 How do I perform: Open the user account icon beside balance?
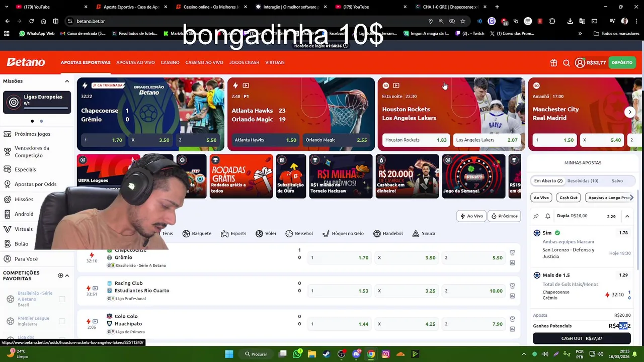click(580, 63)
